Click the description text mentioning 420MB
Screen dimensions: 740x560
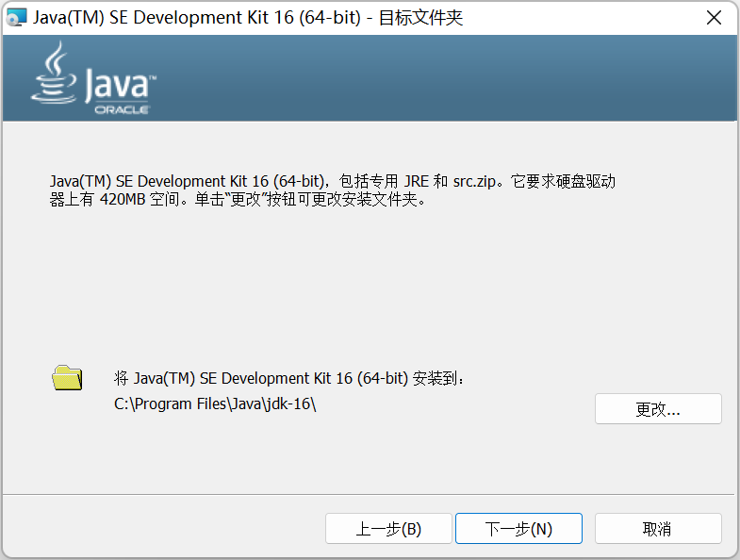pos(332,190)
